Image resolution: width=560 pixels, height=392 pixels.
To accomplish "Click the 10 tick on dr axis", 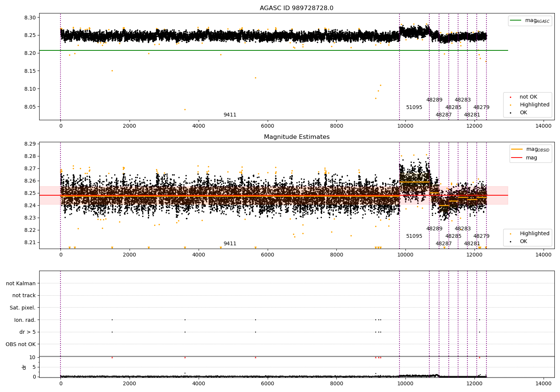I will click(x=32, y=357).
